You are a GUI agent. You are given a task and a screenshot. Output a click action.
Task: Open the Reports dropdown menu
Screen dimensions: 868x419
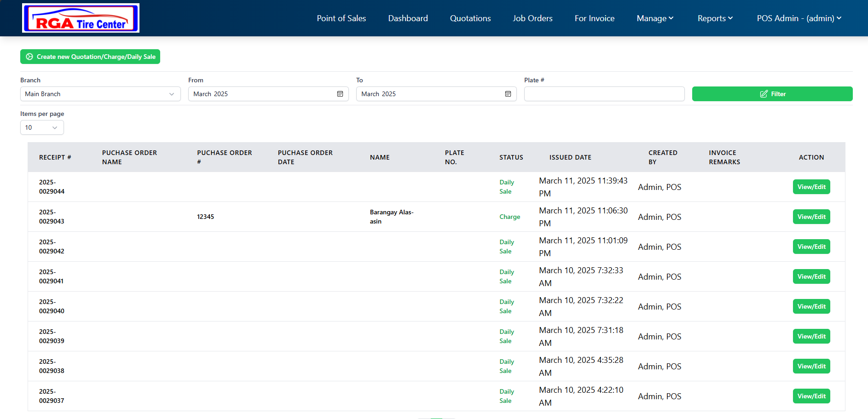(x=715, y=18)
